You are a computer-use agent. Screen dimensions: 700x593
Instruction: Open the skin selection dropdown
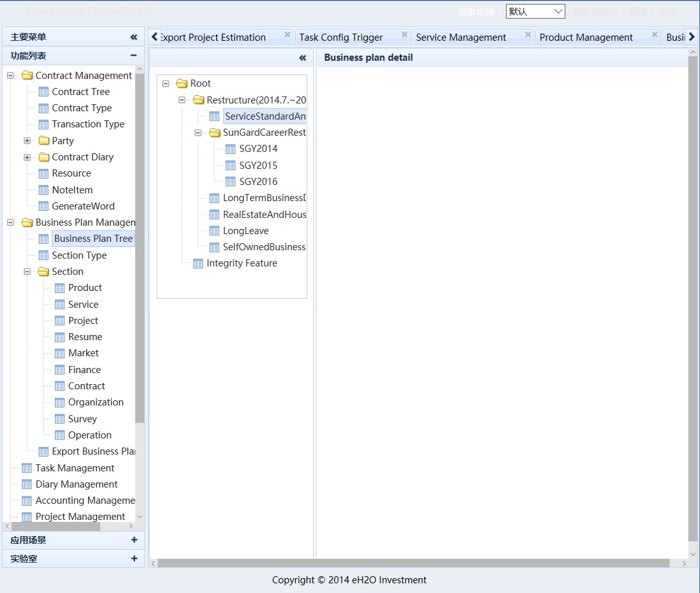536,12
